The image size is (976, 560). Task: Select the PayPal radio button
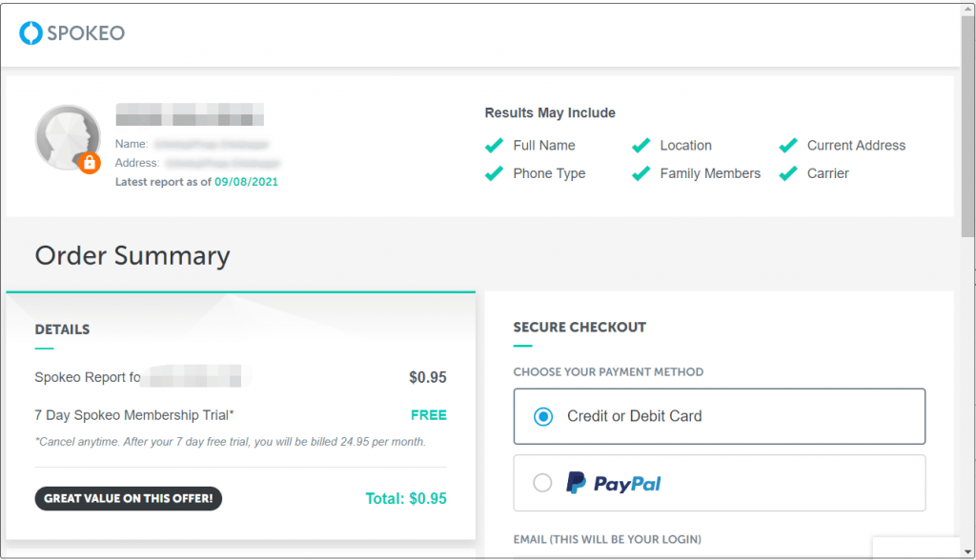(x=542, y=482)
